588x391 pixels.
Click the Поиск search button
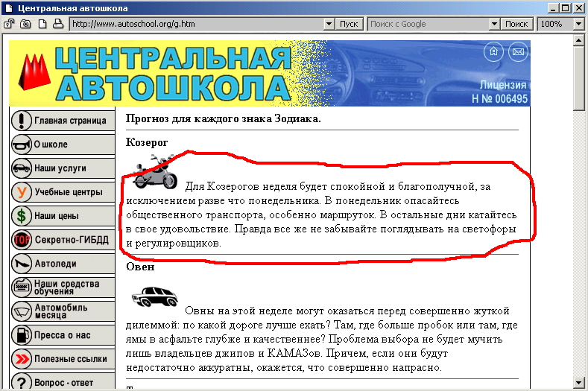516,24
